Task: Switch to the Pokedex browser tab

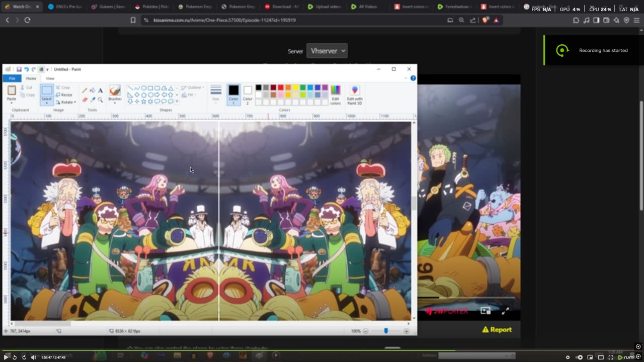Action: point(153,7)
